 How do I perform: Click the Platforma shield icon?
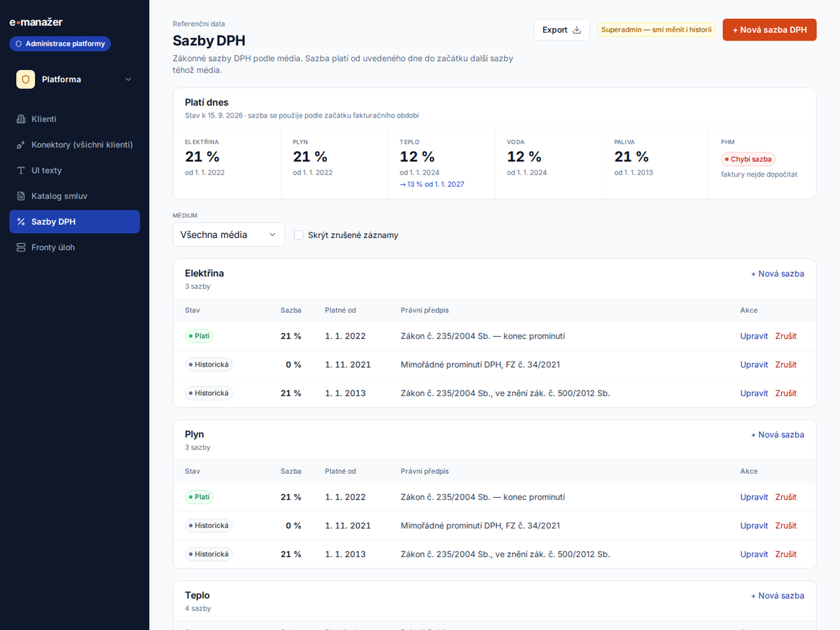[x=26, y=80]
